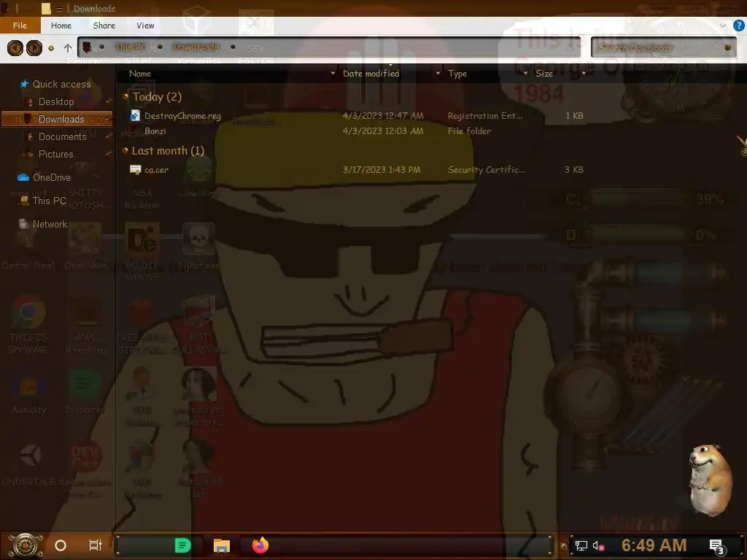Viewport: 747px width, 560px height.
Task: Click the root location icon in address bar
Action: pos(88,47)
